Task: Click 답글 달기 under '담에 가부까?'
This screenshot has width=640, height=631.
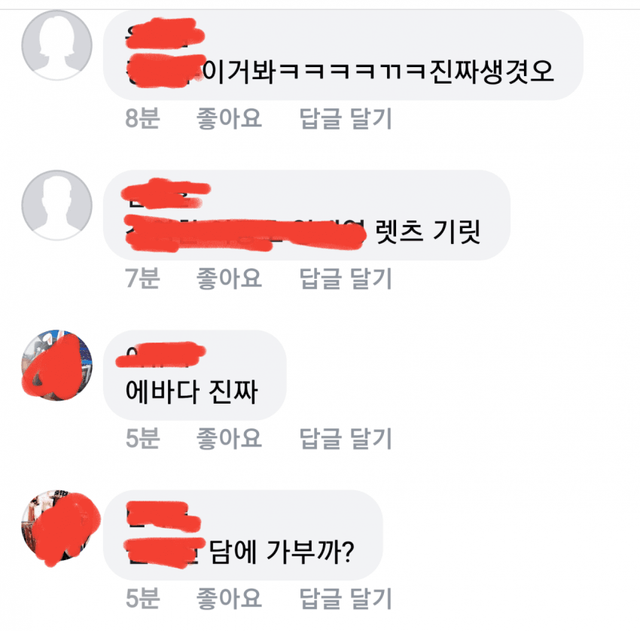Action: [346, 598]
